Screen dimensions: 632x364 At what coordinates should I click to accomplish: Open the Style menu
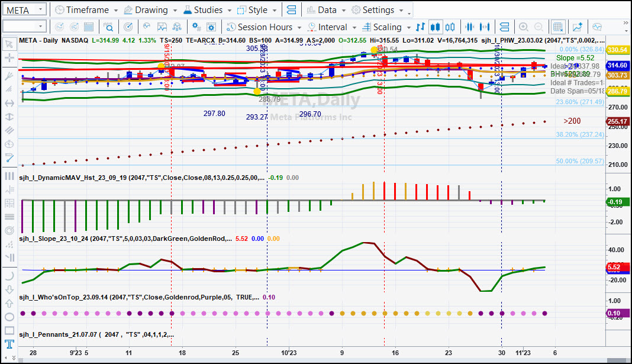click(257, 10)
